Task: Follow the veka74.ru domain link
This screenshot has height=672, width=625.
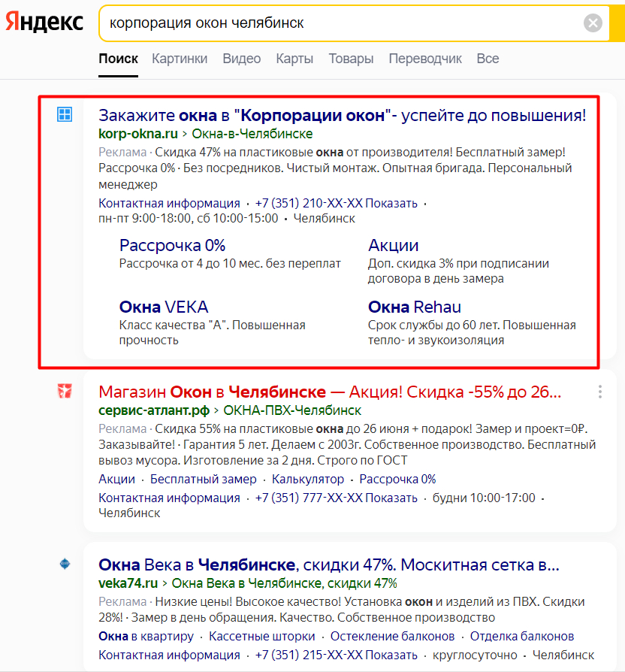Action: (128, 583)
